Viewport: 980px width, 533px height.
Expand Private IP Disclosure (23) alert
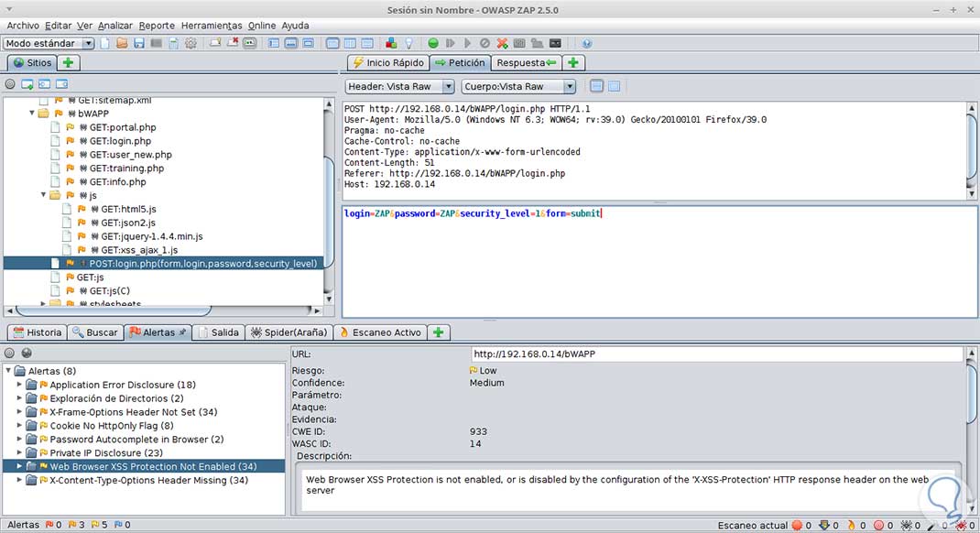coord(19,452)
